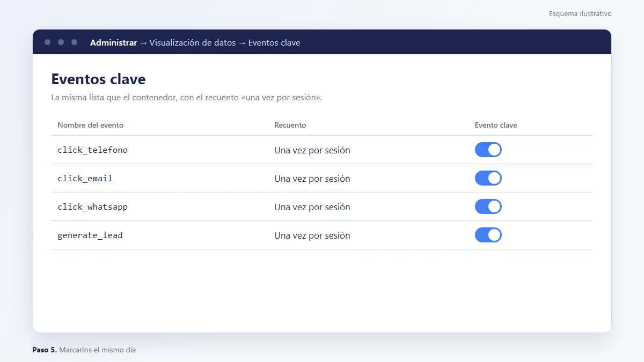Click the Eventos clave page heading
The image size is (644, 362).
tap(98, 79)
